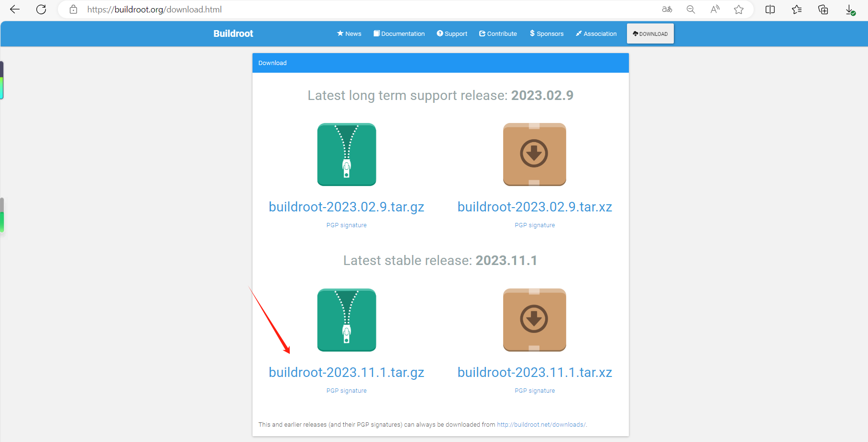This screenshot has height=442, width=868.
Task: Click the DOWNLOAD button
Action: 650,33
